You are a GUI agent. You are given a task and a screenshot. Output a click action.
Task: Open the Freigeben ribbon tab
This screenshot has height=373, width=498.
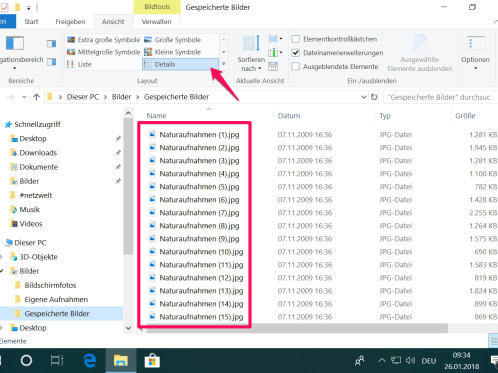70,22
